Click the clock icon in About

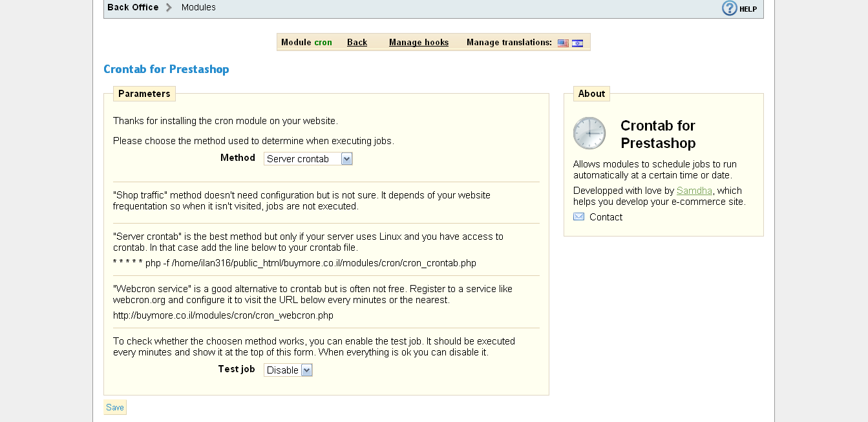(589, 133)
